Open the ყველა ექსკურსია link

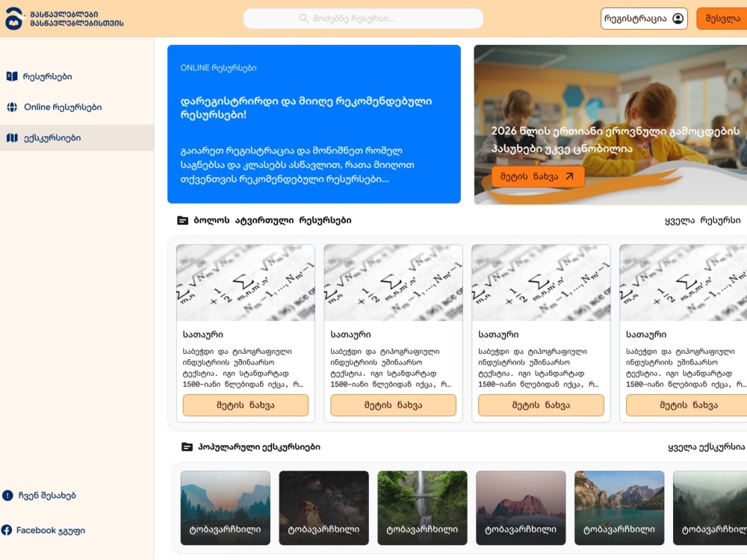click(x=706, y=447)
